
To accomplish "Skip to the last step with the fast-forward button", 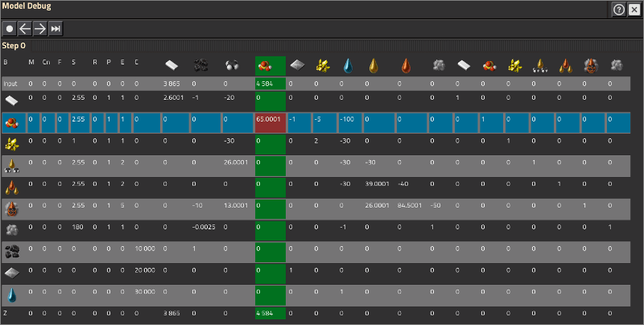I will 55,28.
